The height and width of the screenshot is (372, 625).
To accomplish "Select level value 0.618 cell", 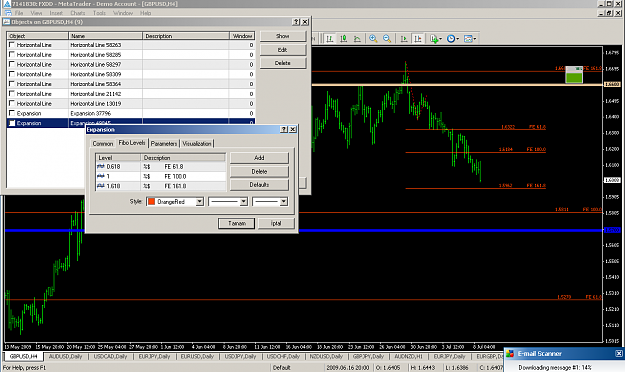I will (118, 167).
